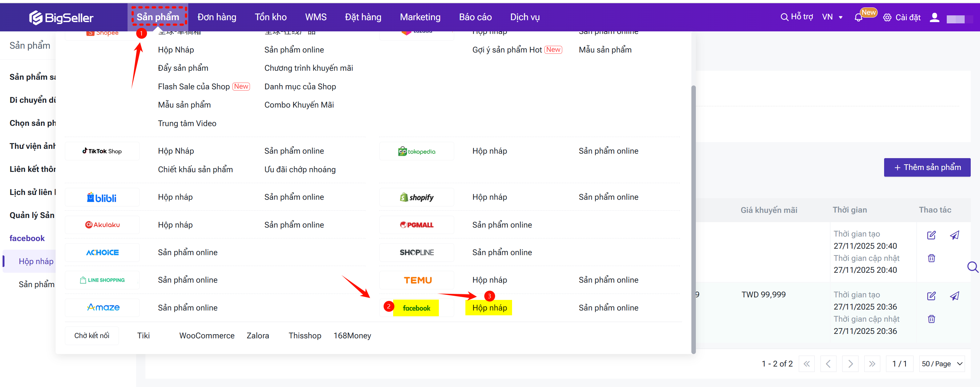Viewport: 980px width, 387px height.
Task: Open the Đơn hàng menu
Action: tap(216, 17)
